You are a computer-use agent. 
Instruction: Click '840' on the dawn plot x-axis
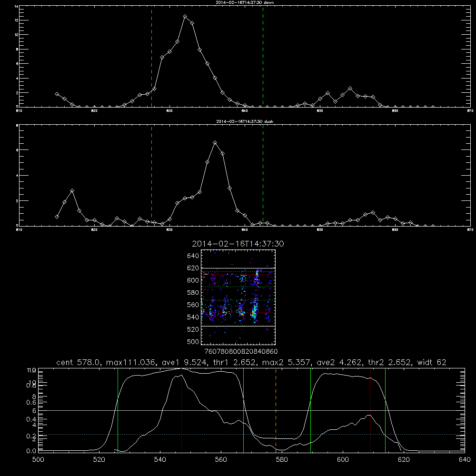[x=245, y=111]
